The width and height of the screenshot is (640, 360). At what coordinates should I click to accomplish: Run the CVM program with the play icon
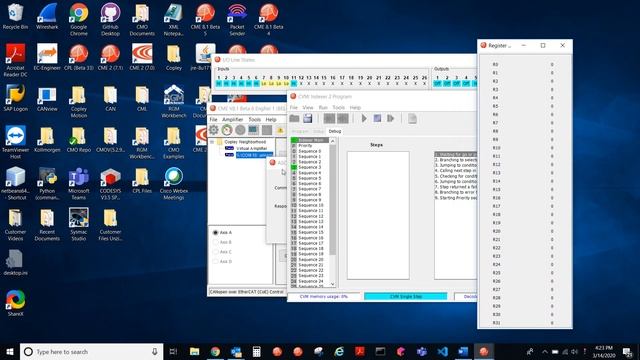click(x=364, y=118)
